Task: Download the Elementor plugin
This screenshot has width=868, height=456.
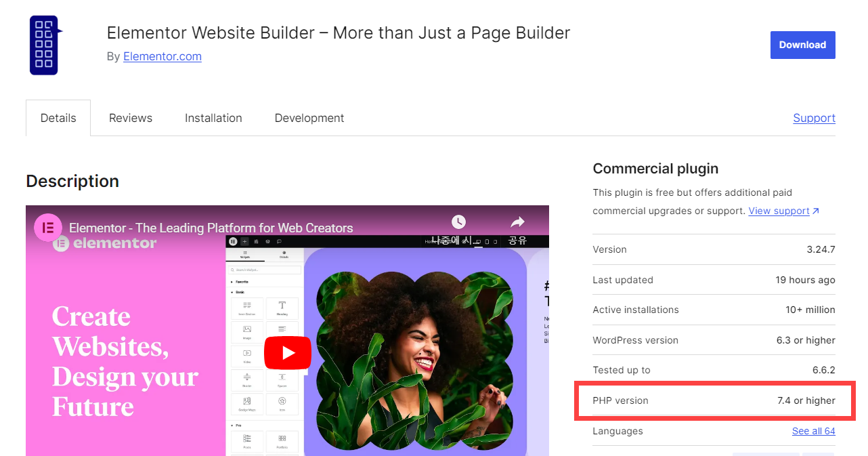Action: point(802,45)
